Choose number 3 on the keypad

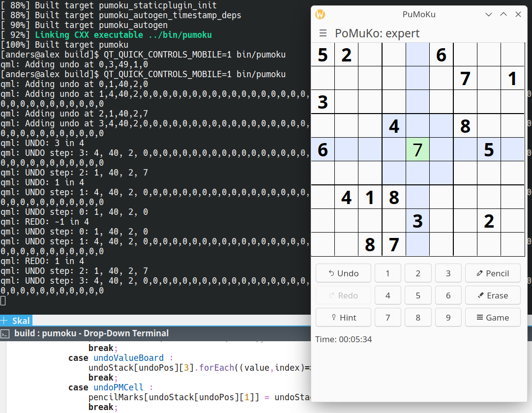click(x=448, y=273)
